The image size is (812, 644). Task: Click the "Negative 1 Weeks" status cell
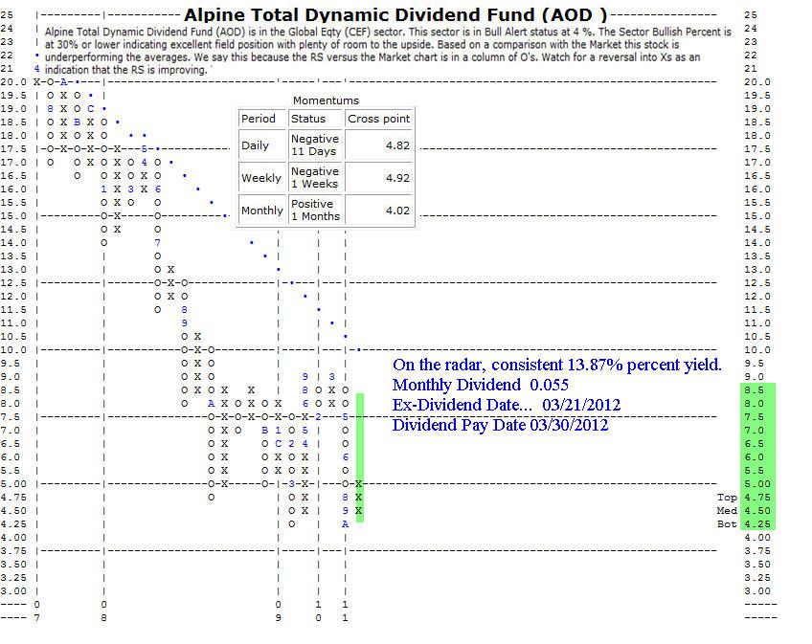point(315,178)
